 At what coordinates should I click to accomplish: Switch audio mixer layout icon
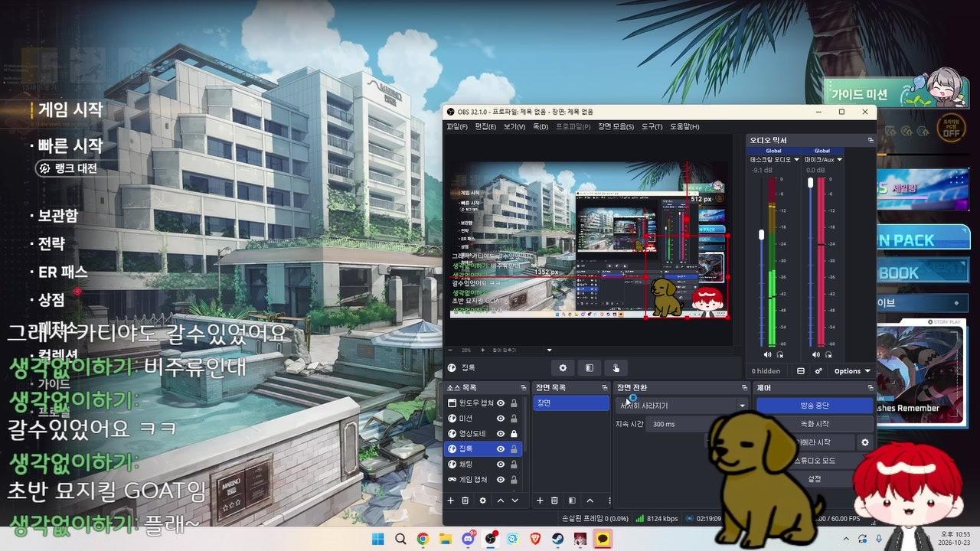tap(801, 371)
